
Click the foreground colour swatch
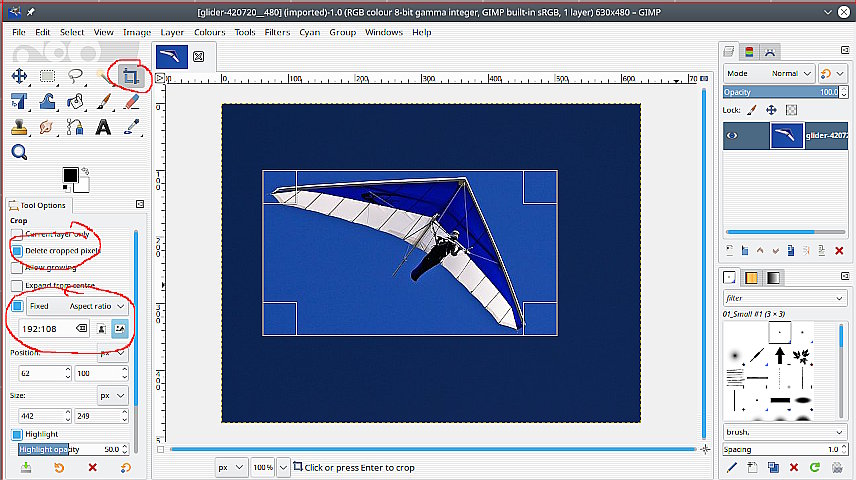click(x=70, y=175)
